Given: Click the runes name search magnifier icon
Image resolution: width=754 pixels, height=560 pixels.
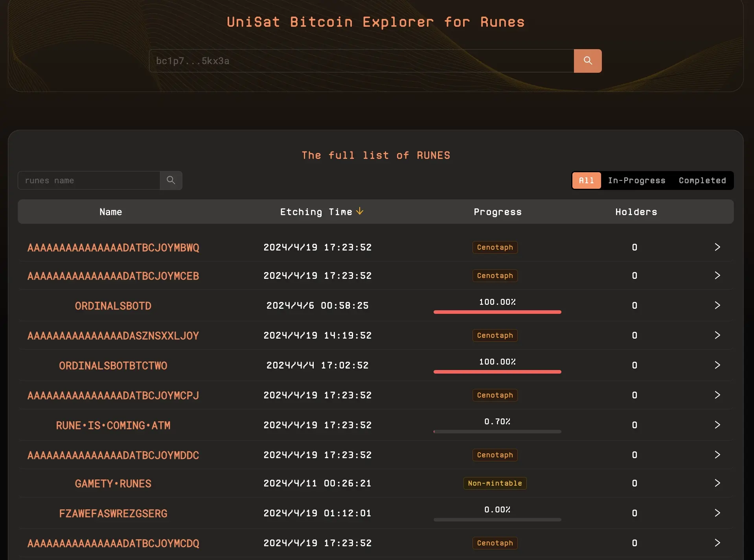Looking at the screenshot, I should (x=171, y=181).
